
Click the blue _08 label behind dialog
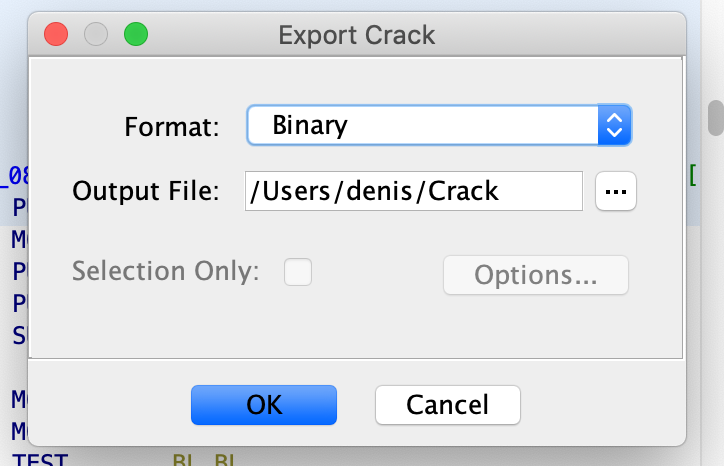14,177
